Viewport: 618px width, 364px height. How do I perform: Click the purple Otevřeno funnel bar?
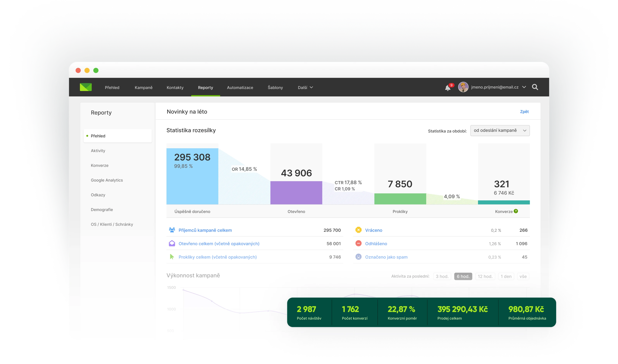coord(296,193)
